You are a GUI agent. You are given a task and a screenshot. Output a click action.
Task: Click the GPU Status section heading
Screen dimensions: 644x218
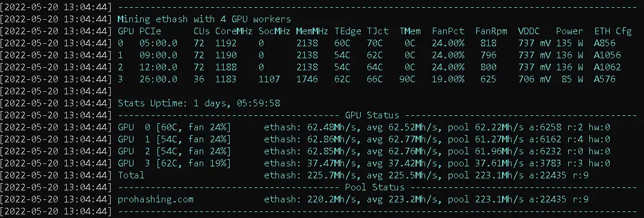(372, 115)
